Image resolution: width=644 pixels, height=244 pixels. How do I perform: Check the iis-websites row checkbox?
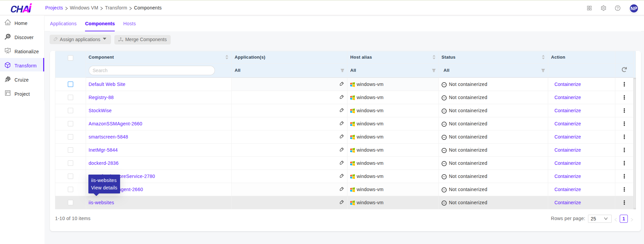(x=71, y=203)
